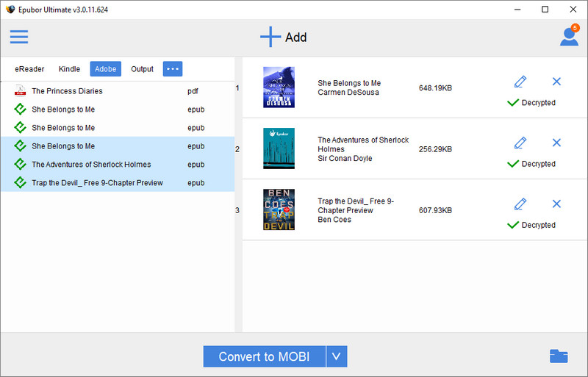Click the blue plus Add icon
Viewport: 588px width, 377px height.
(270, 37)
